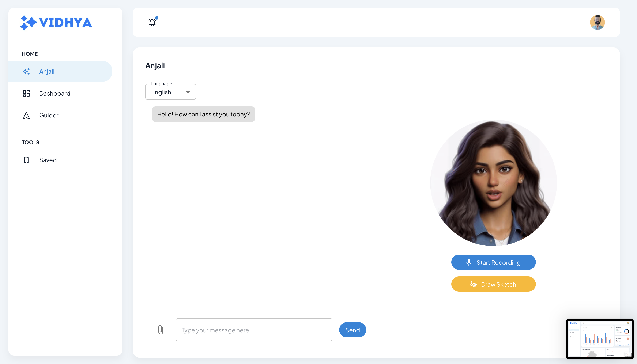Open the notifications bell icon
637x364 pixels.
tap(152, 23)
